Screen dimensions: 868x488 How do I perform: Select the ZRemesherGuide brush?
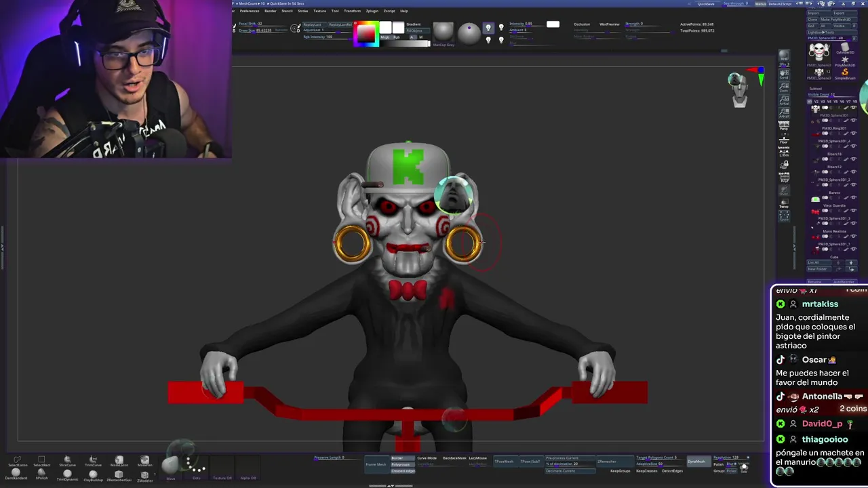point(119,474)
